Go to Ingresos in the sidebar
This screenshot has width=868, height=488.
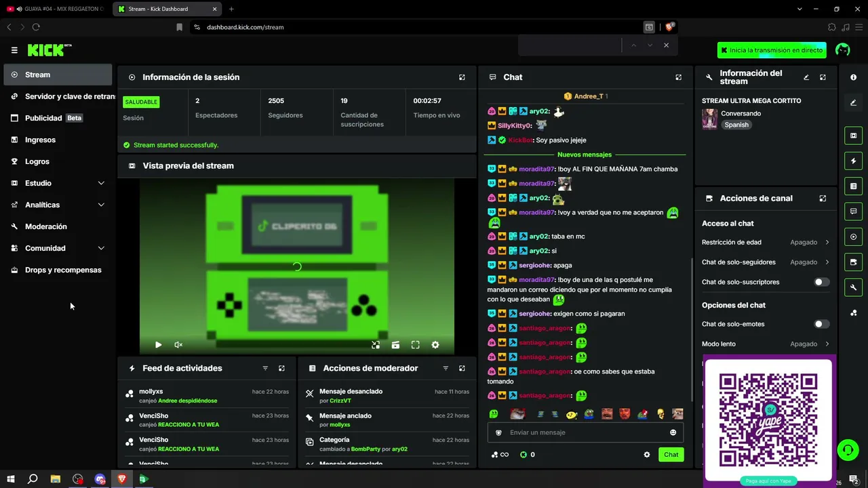[x=58, y=140]
